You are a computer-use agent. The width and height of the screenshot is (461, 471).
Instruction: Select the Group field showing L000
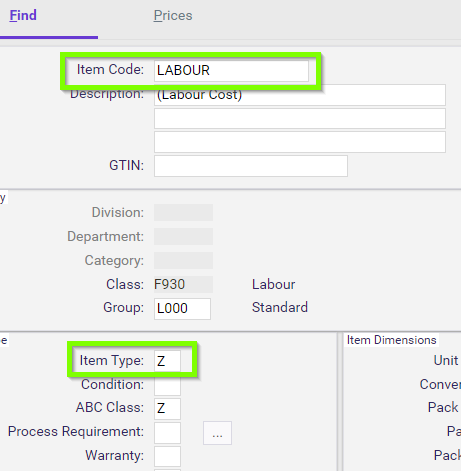[x=182, y=309]
